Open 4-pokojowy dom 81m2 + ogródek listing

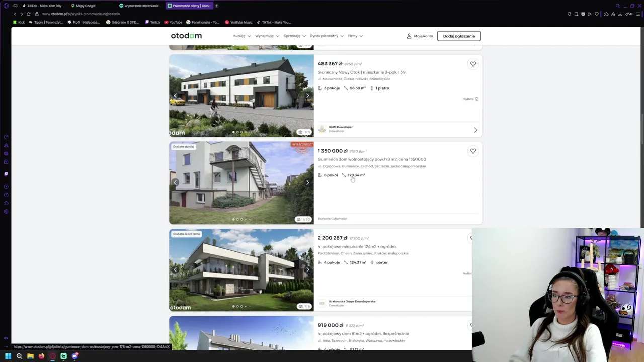pos(363,334)
